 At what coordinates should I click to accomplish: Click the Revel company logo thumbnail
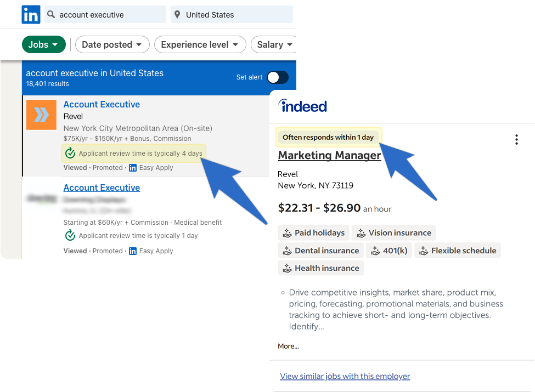coord(41,115)
